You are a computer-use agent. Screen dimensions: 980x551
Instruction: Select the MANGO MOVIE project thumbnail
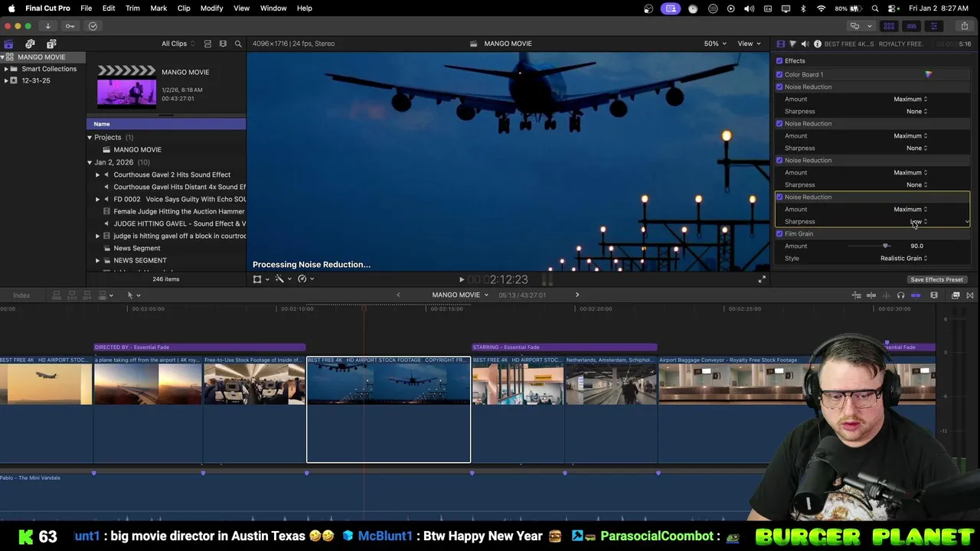(x=126, y=85)
